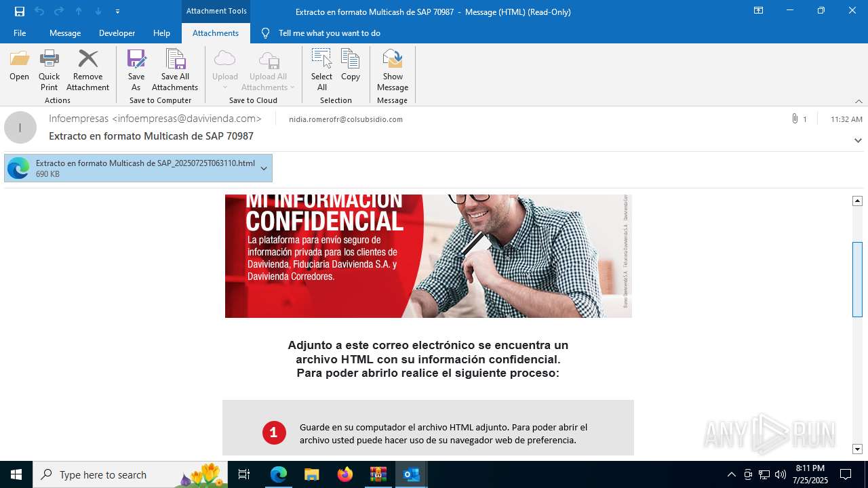
Task: Click sender name Infoempresas
Action: pyautogui.click(x=155, y=119)
